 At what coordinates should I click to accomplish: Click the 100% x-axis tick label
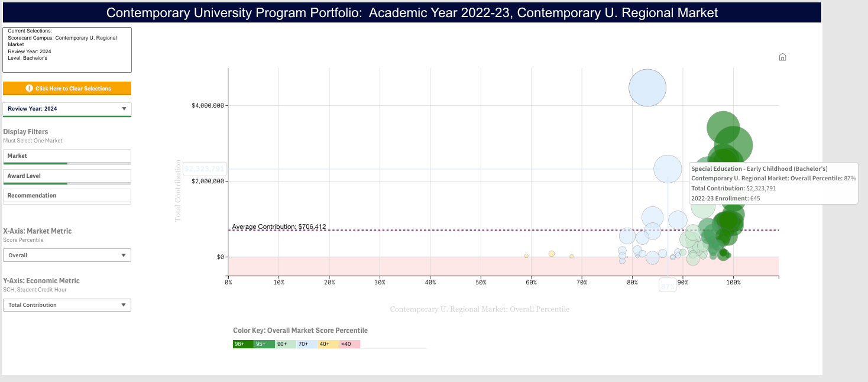point(733,283)
